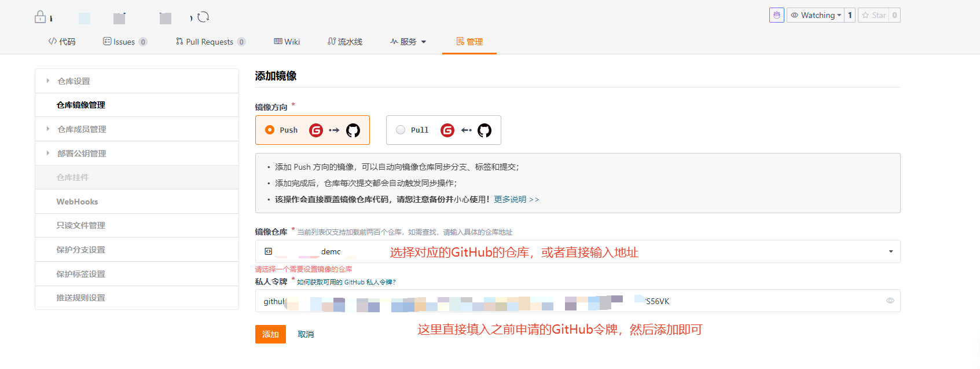
Task: Open the Watching dropdown
Action: tap(816, 15)
